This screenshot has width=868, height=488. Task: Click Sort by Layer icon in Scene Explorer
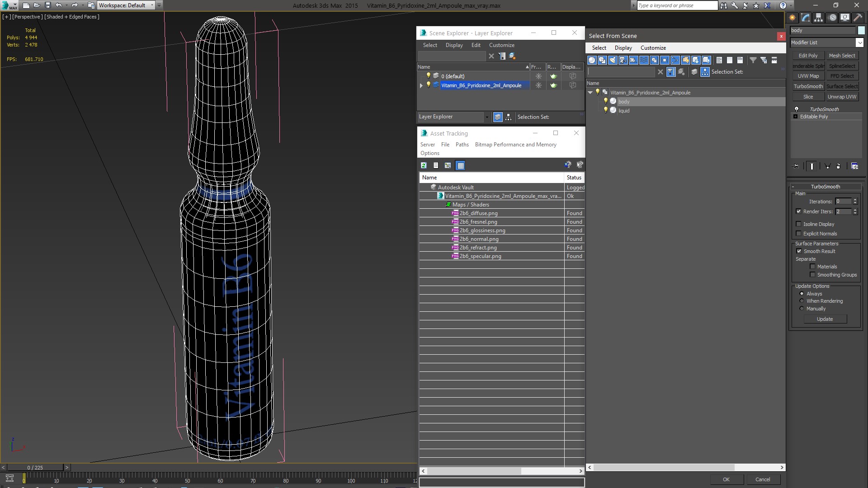498,117
